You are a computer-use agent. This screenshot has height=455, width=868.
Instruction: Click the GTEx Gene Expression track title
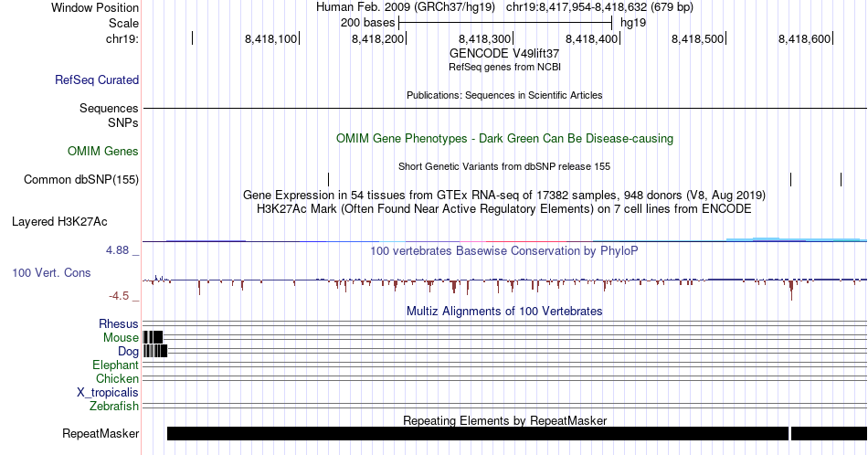click(x=504, y=195)
